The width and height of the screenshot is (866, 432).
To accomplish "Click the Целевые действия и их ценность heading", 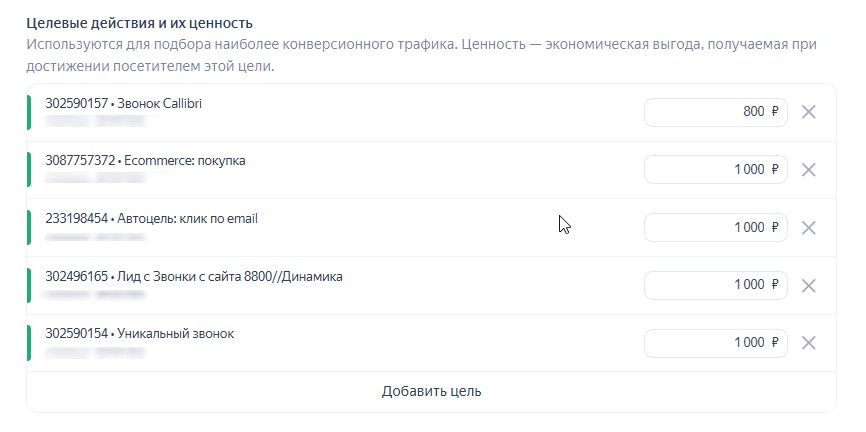I will (x=139, y=22).
